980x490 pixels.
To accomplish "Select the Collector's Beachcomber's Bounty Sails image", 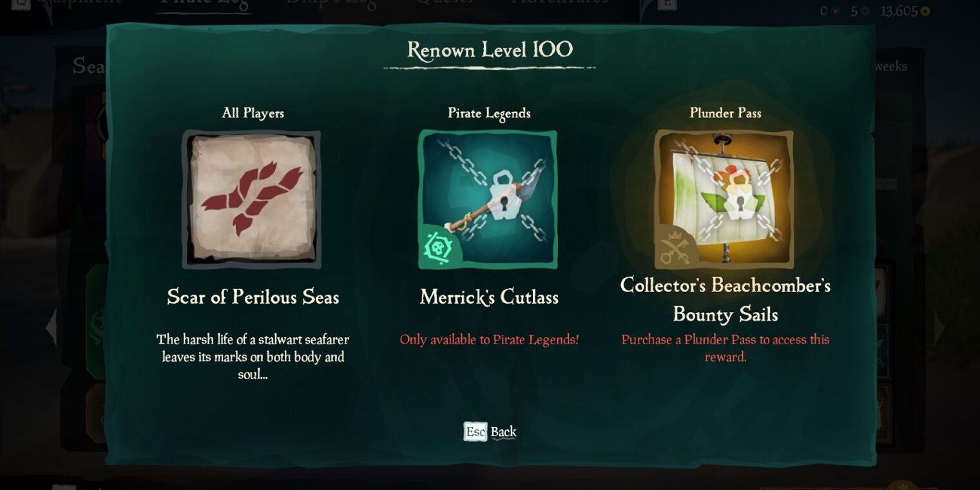I will pyautogui.click(x=724, y=199).
